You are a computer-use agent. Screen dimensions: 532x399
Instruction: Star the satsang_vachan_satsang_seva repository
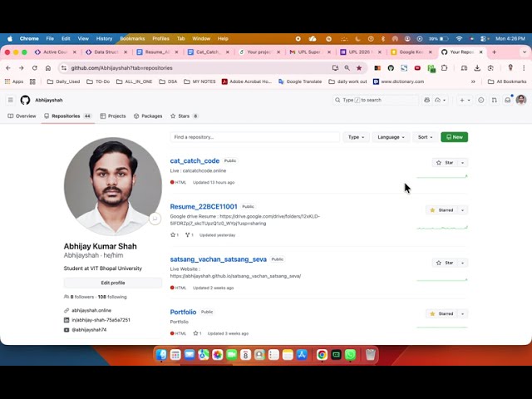point(445,263)
